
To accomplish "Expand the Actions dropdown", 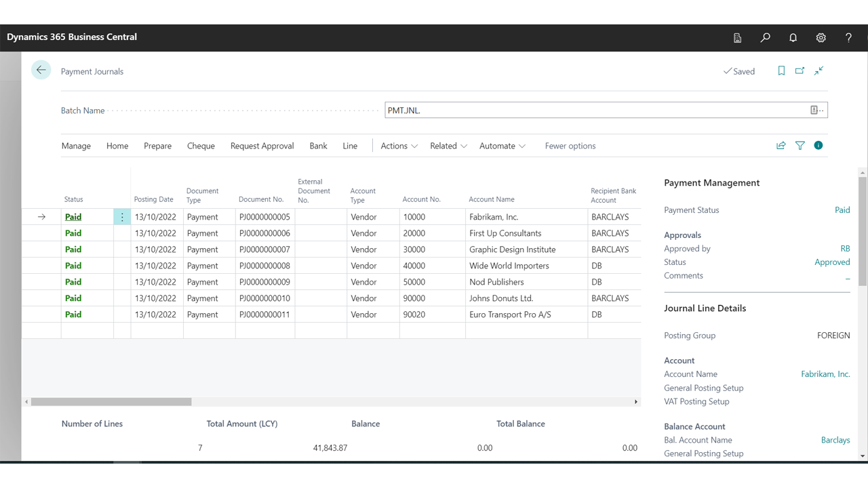I will (399, 146).
